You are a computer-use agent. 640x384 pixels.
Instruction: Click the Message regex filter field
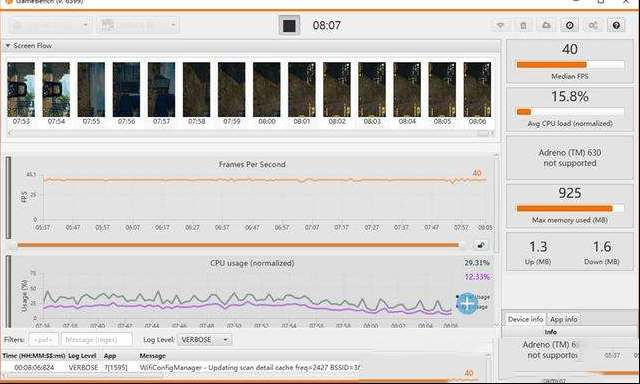tap(97, 340)
